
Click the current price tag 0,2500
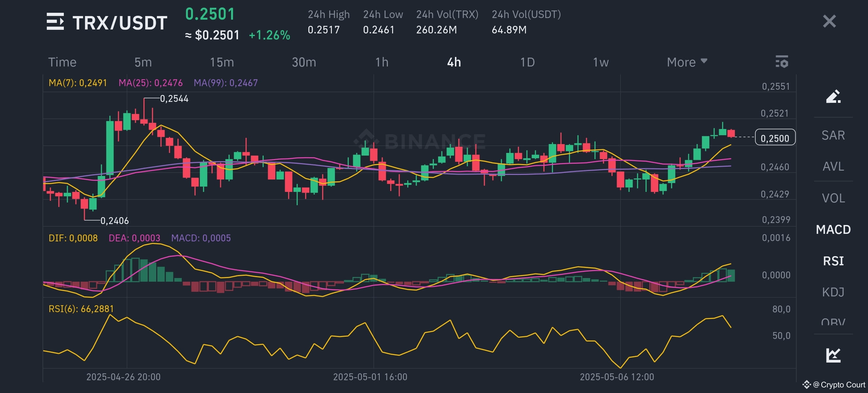775,138
